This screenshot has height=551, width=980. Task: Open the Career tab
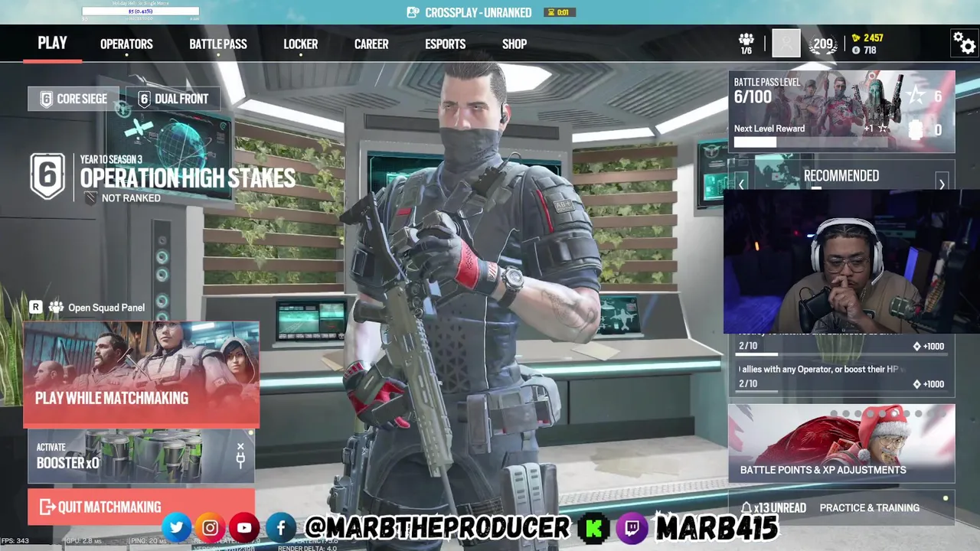pyautogui.click(x=371, y=44)
